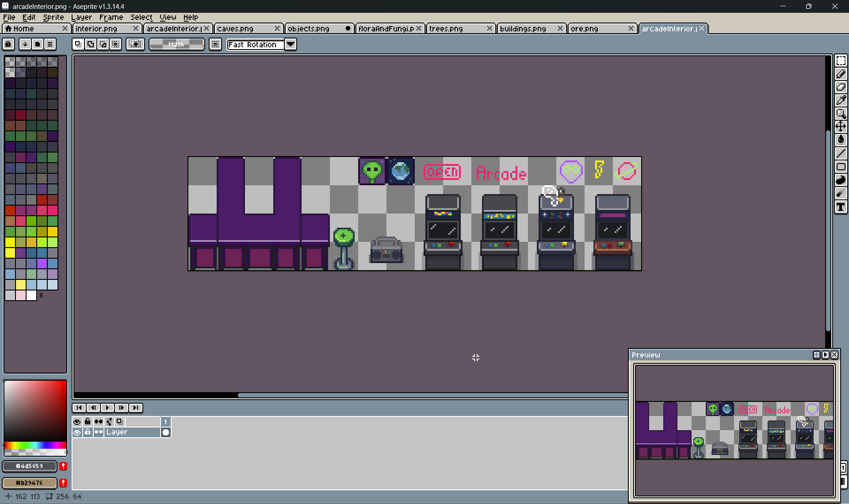Toggle the lock on Layer

88,432
